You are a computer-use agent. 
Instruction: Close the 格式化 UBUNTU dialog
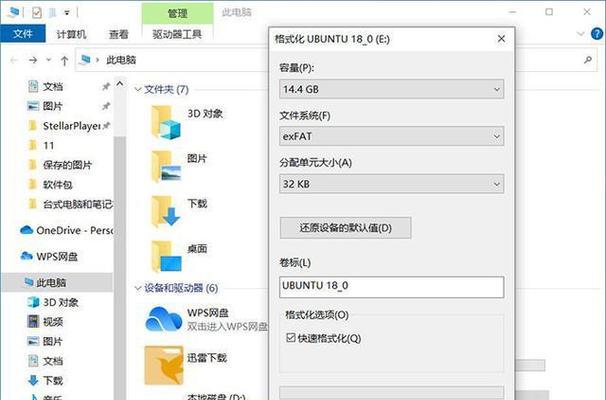(501, 39)
